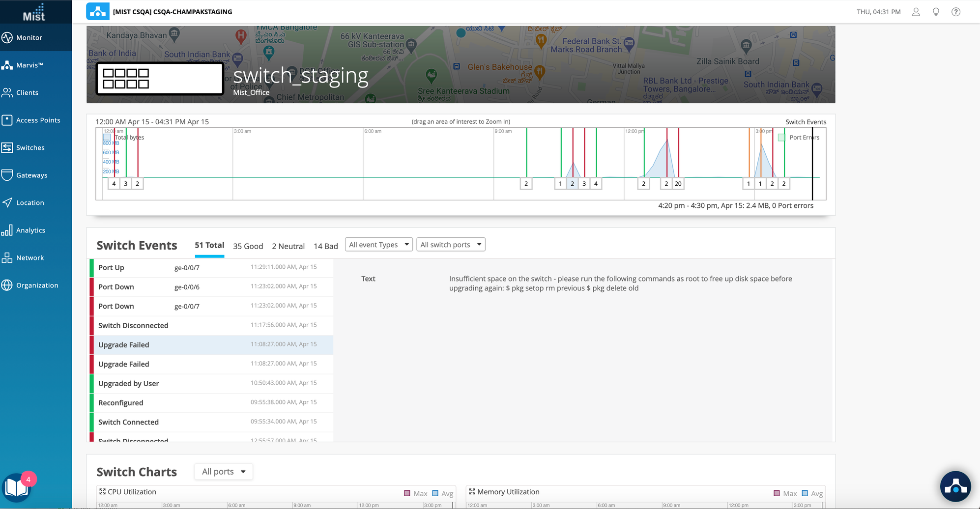The height and width of the screenshot is (509, 980).
Task: Click the help question mark icon
Action: (956, 12)
